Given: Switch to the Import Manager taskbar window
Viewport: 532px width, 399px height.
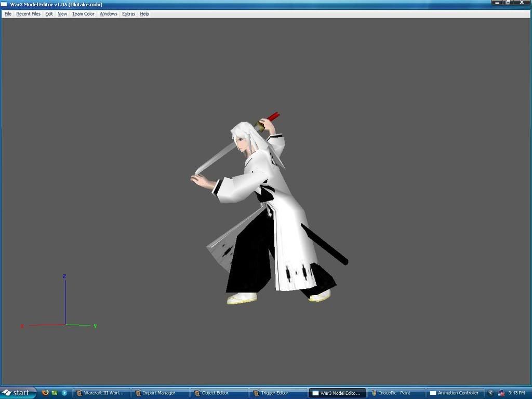Looking at the screenshot, I should click(x=160, y=393).
